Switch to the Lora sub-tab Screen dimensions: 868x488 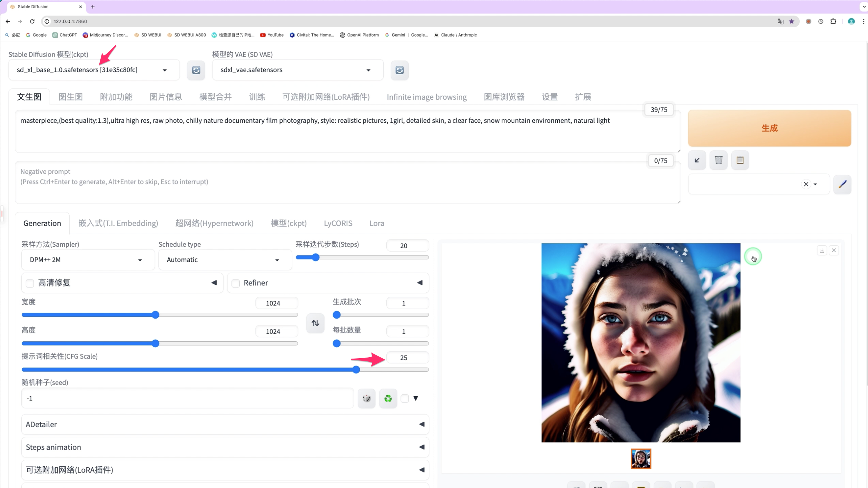377,223
